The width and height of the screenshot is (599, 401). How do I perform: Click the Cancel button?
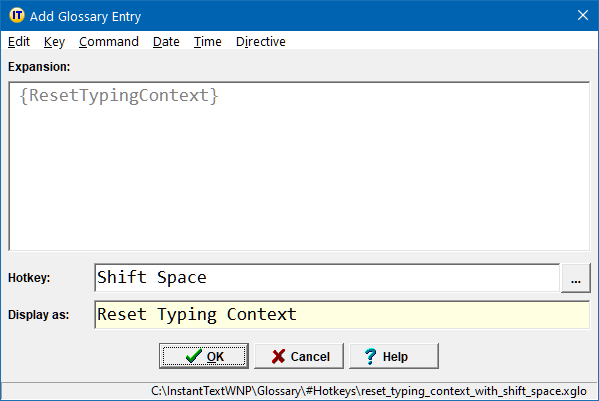click(299, 356)
